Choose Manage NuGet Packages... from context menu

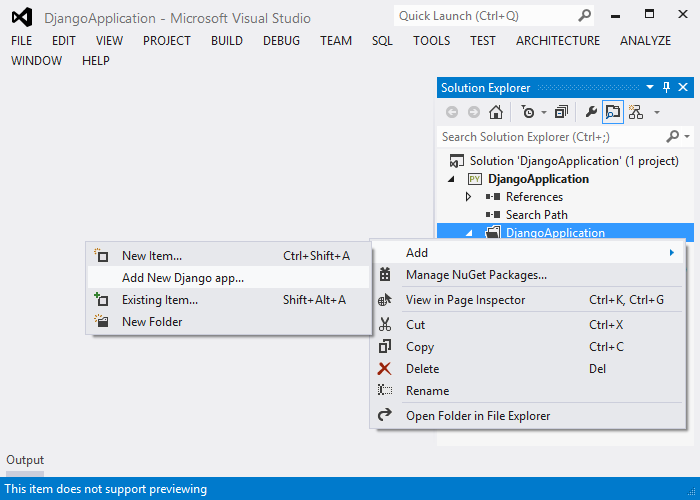528,275
